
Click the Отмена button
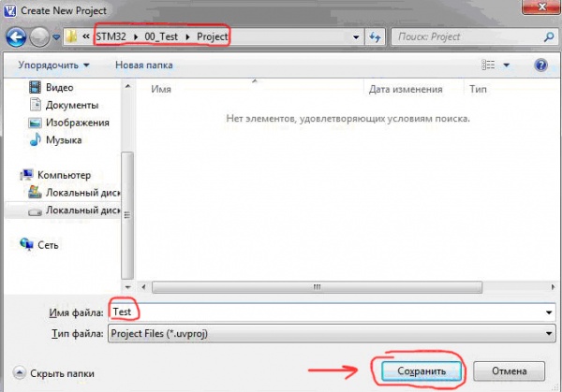[510, 371]
